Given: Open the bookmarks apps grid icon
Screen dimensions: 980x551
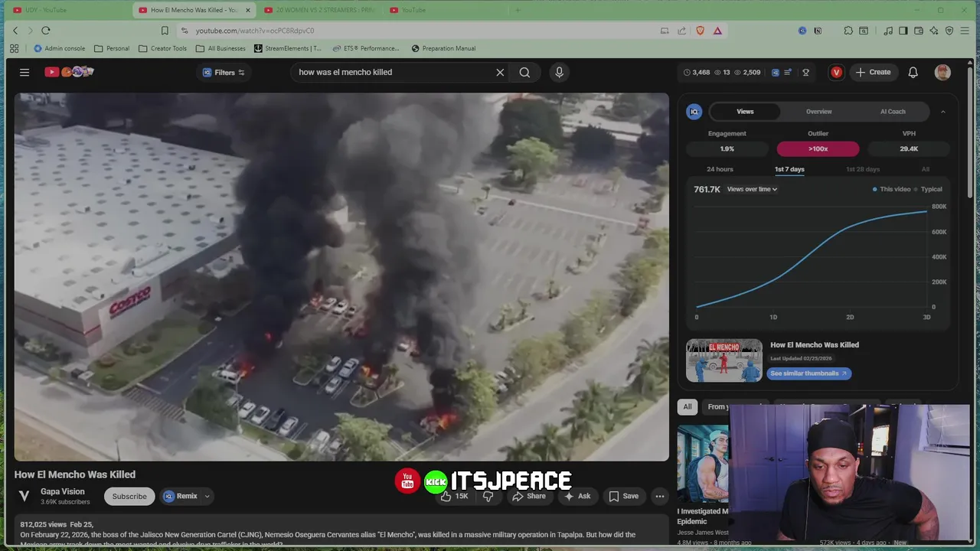Looking at the screenshot, I should tap(14, 48).
